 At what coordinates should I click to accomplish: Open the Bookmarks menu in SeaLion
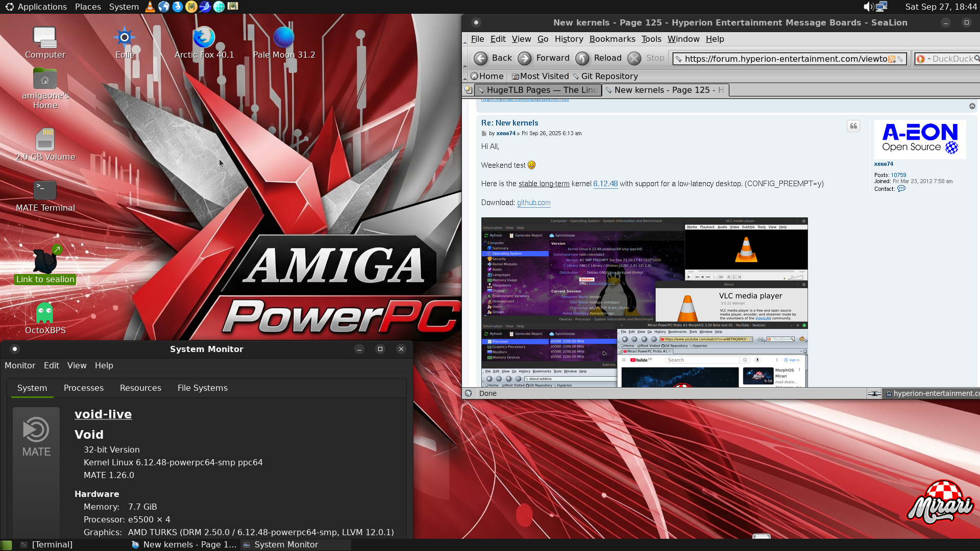(612, 39)
